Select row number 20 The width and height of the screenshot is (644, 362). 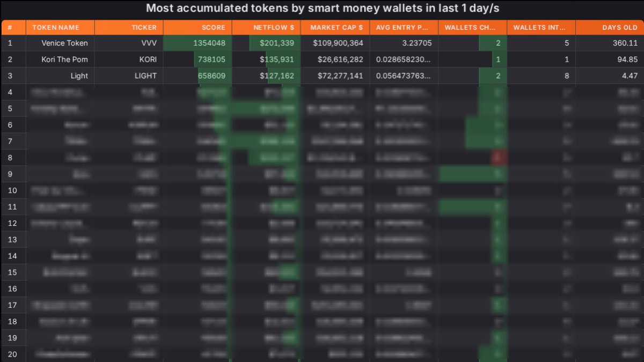[x=12, y=354]
